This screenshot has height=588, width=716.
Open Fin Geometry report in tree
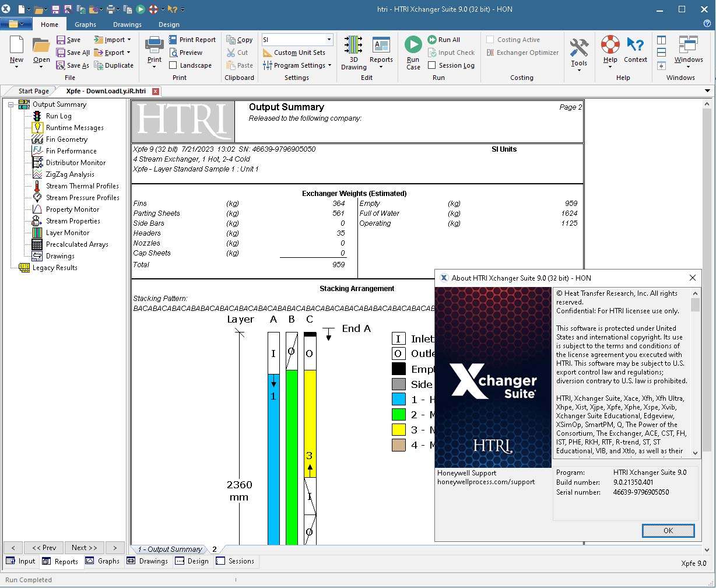click(66, 139)
